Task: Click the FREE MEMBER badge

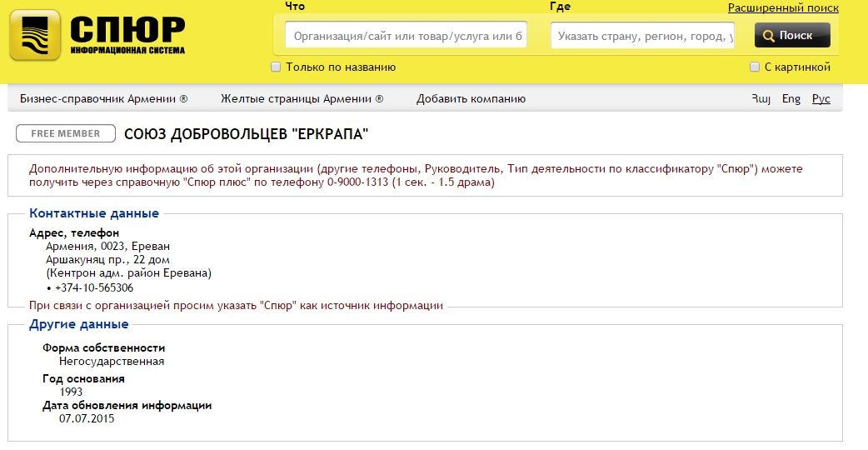Action: pyautogui.click(x=65, y=133)
